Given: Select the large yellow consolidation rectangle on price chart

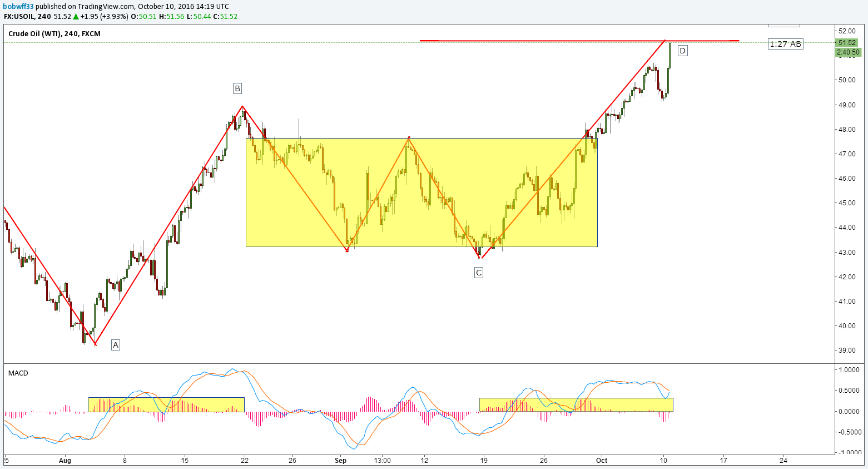Looking at the screenshot, I should (x=421, y=192).
